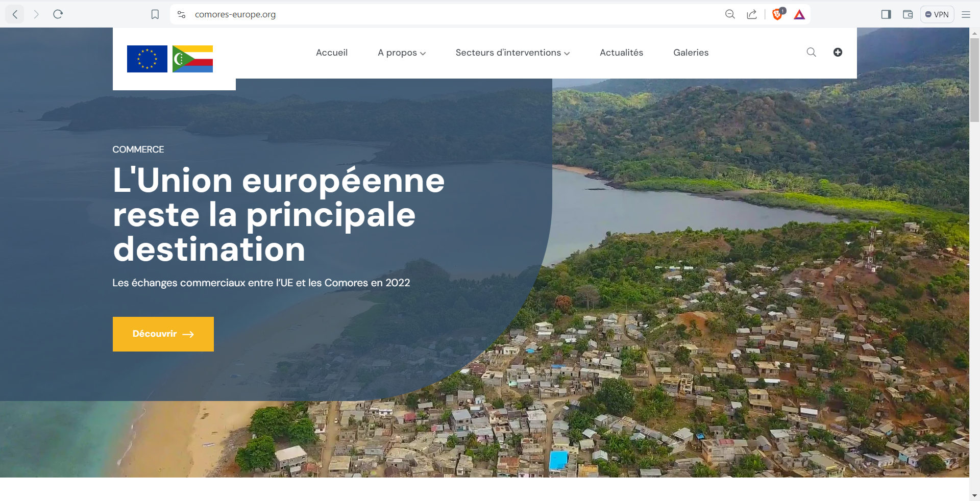Click the Découvrir button
Screen dimensions: 980x501
pyautogui.click(x=163, y=334)
